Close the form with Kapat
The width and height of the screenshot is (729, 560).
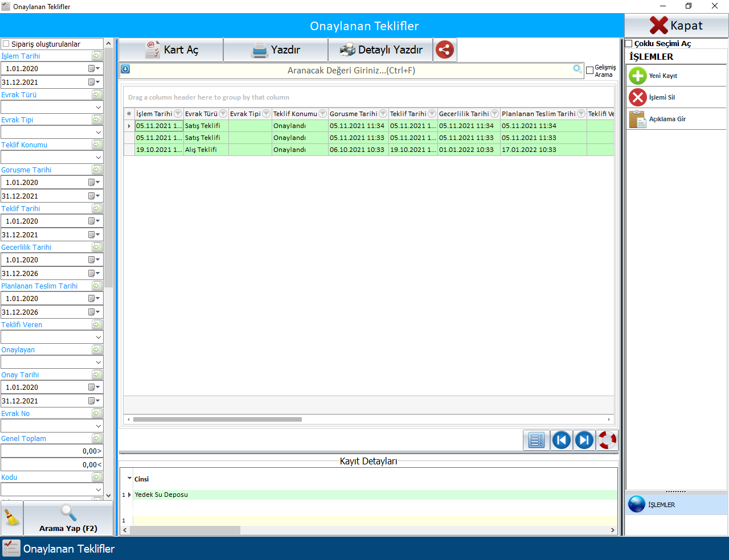677,26
